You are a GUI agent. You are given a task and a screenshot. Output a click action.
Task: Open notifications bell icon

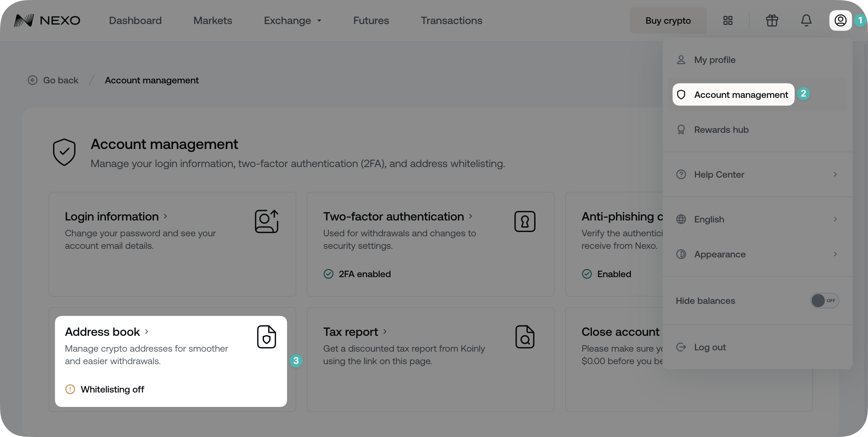[x=806, y=20]
